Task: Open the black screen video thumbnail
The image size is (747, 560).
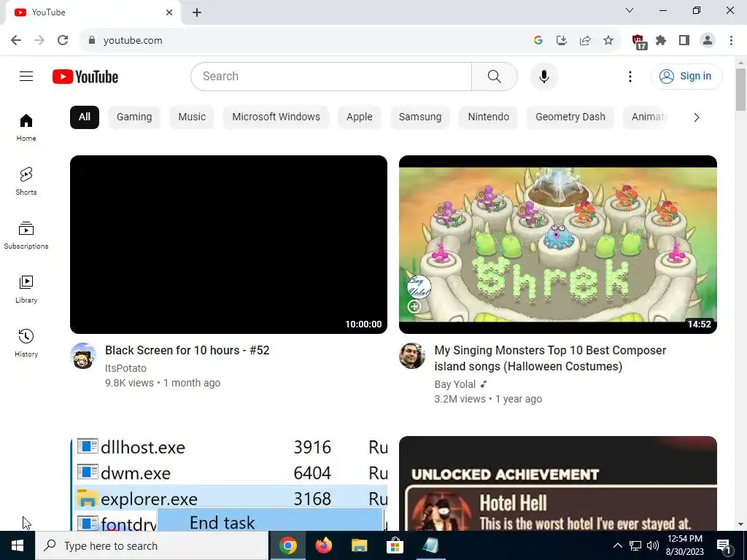Action: 228,244
